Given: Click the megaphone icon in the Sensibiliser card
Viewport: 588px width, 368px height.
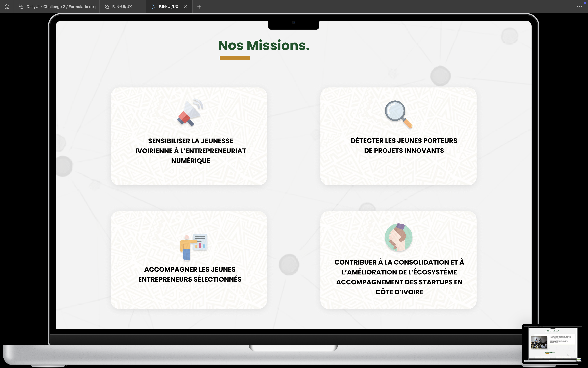Looking at the screenshot, I should (x=190, y=112).
